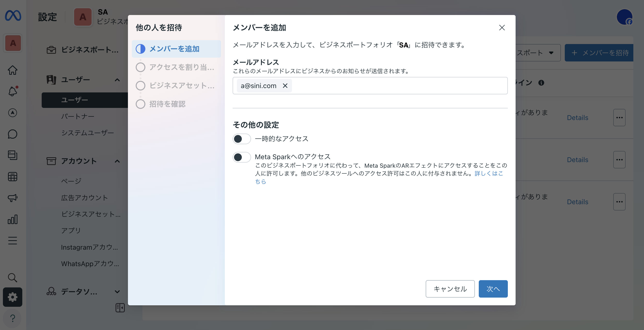
Task: Click the Facebook profile avatar
Action: tap(625, 17)
